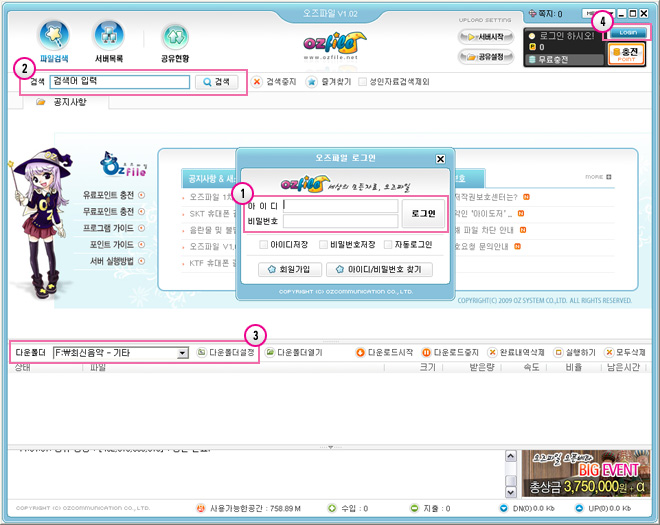Open the 무료포인트 충전 link
Viewport: 660px width, 525px height.
(x=108, y=211)
